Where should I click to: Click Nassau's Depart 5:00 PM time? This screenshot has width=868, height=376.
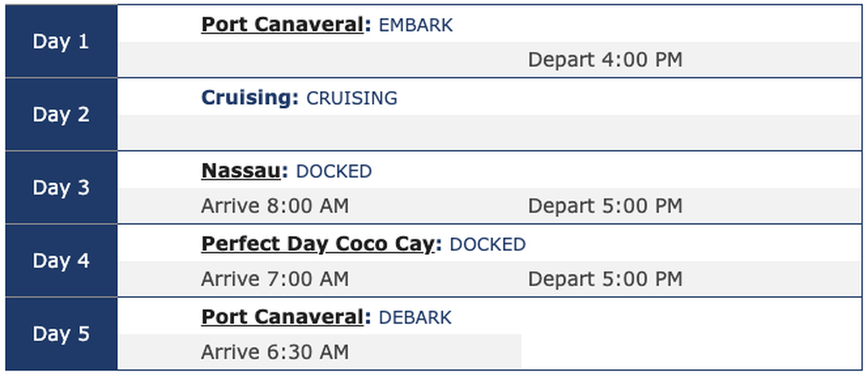pos(605,206)
